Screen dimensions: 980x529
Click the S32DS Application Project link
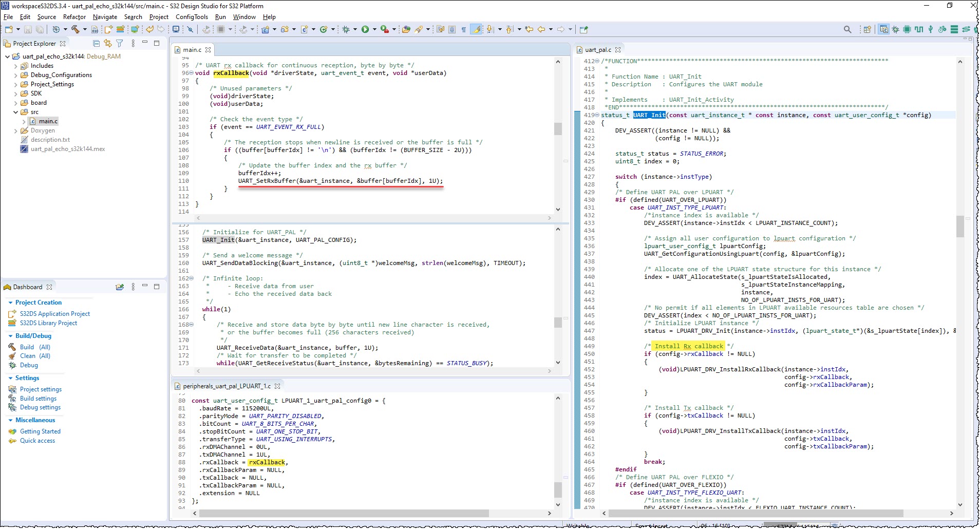pyautogui.click(x=55, y=314)
